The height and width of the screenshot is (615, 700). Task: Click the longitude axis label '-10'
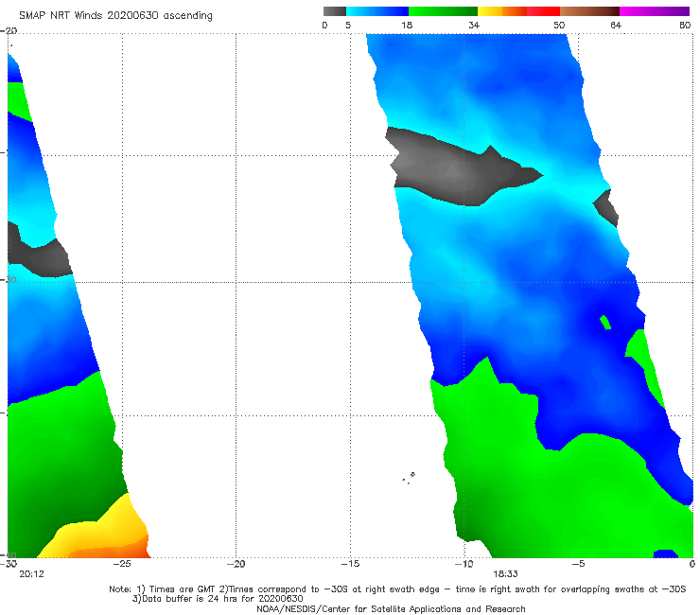(464, 564)
